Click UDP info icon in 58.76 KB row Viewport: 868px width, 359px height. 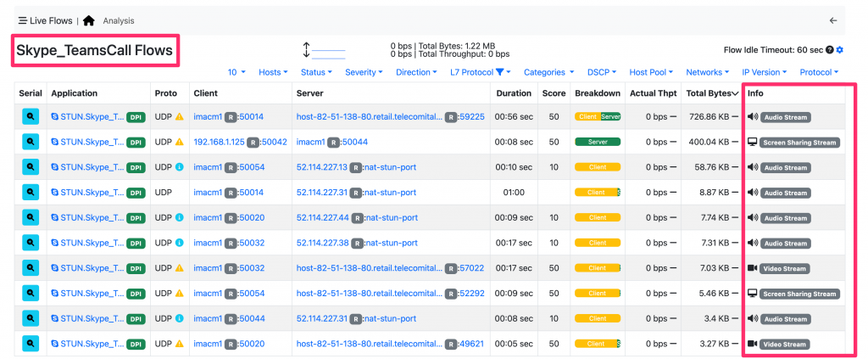(180, 167)
